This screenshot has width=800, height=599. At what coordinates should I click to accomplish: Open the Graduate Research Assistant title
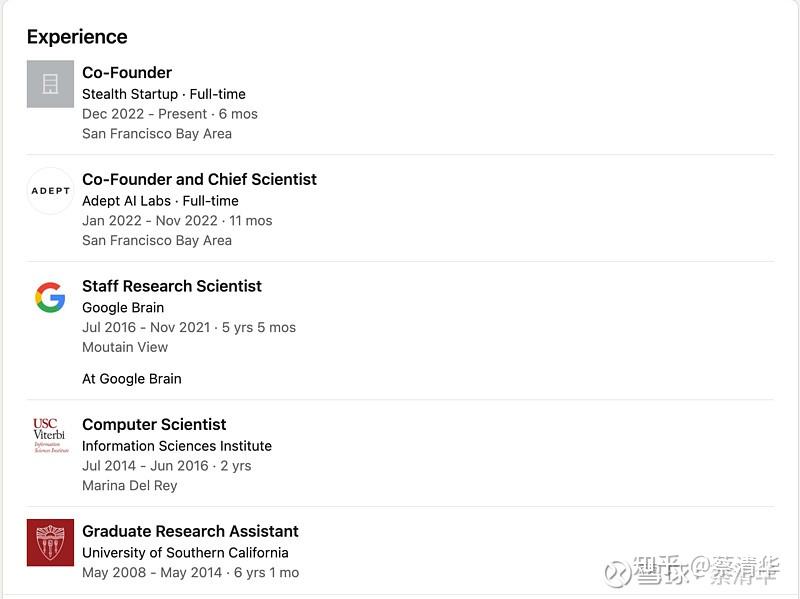tap(190, 531)
